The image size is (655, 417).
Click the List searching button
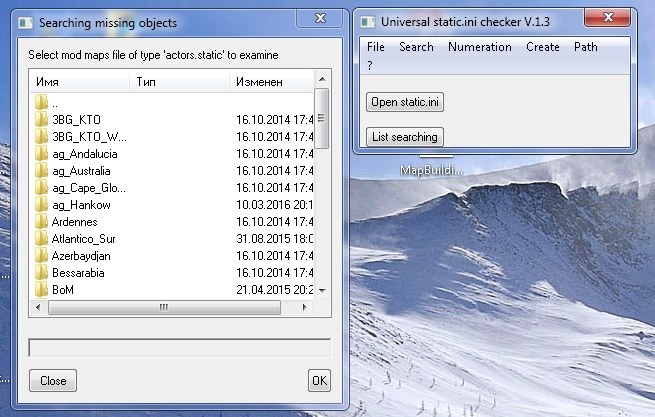(405, 137)
